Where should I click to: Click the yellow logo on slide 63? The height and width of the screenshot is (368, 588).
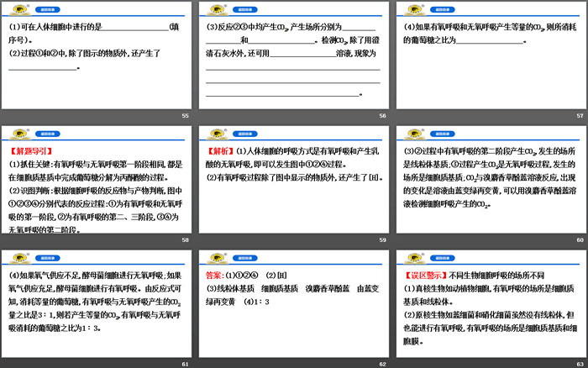pyautogui.click(x=415, y=258)
